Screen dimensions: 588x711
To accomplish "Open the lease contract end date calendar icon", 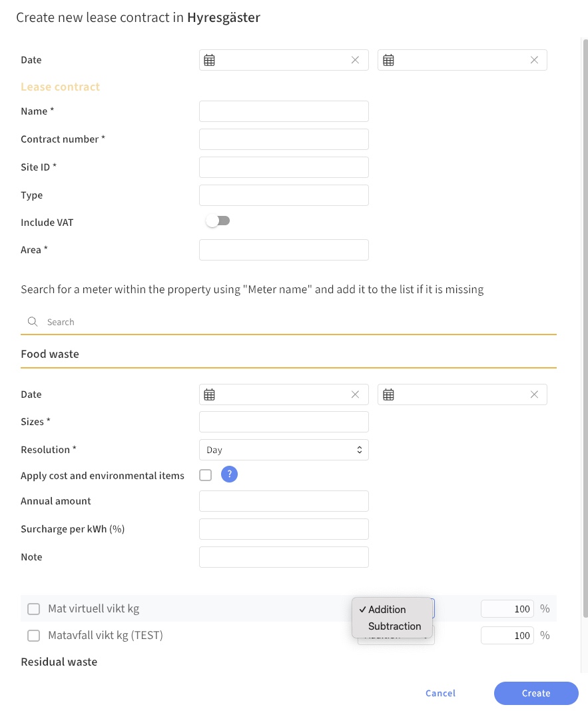I will [389, 60].
